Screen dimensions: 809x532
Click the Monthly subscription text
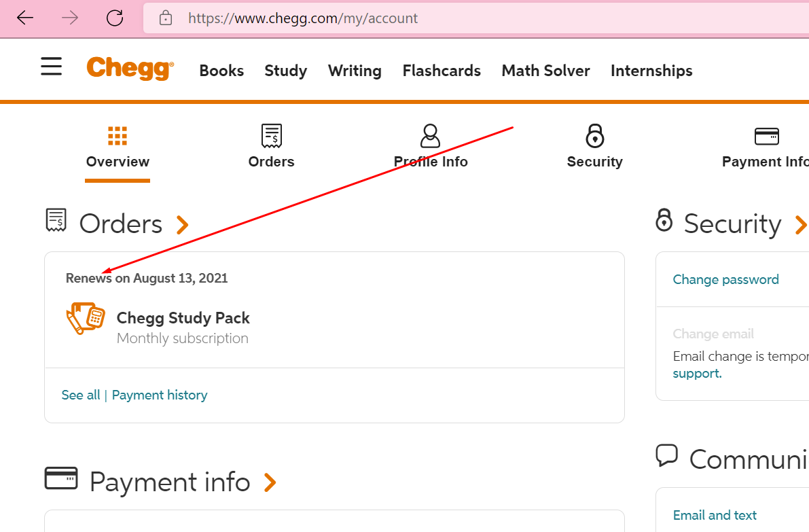pyautogui.click(x=183, y=338)
